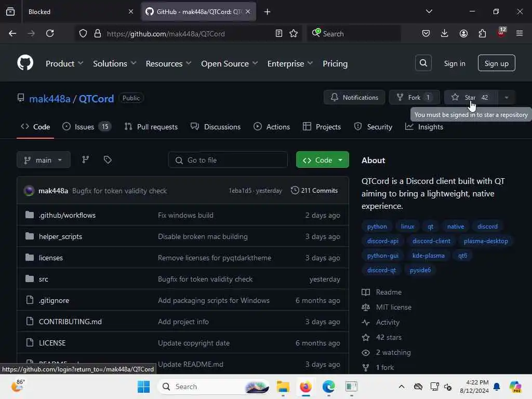Open extensions puzzle icon
The width and height of the screenshot is (532, 399).
point(482,34)
